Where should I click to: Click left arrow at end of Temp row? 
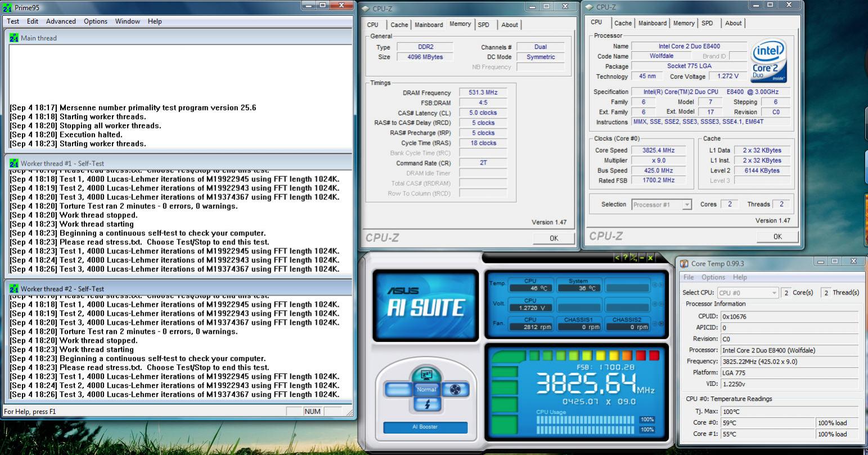click(655, 285)
